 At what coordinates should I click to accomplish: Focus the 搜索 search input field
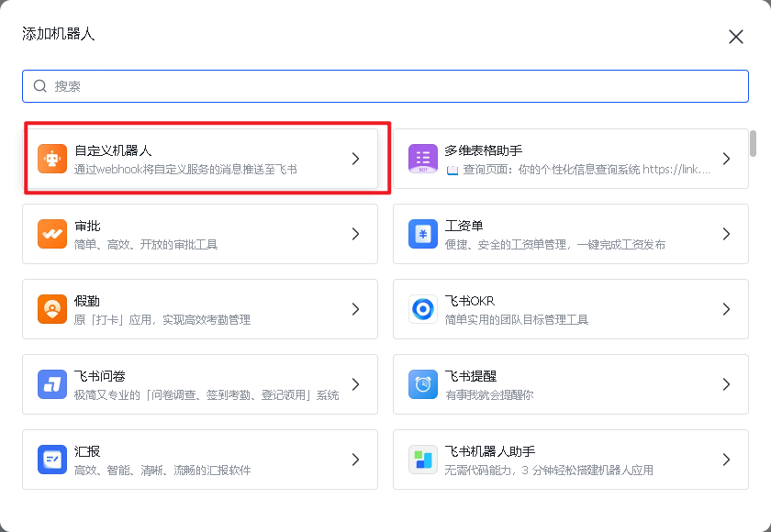pos(385,86)
